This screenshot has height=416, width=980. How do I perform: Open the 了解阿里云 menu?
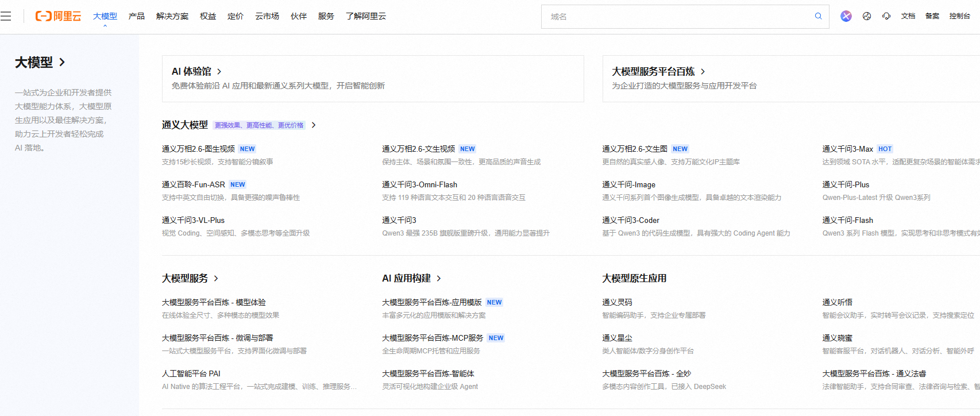click(366, 16)
